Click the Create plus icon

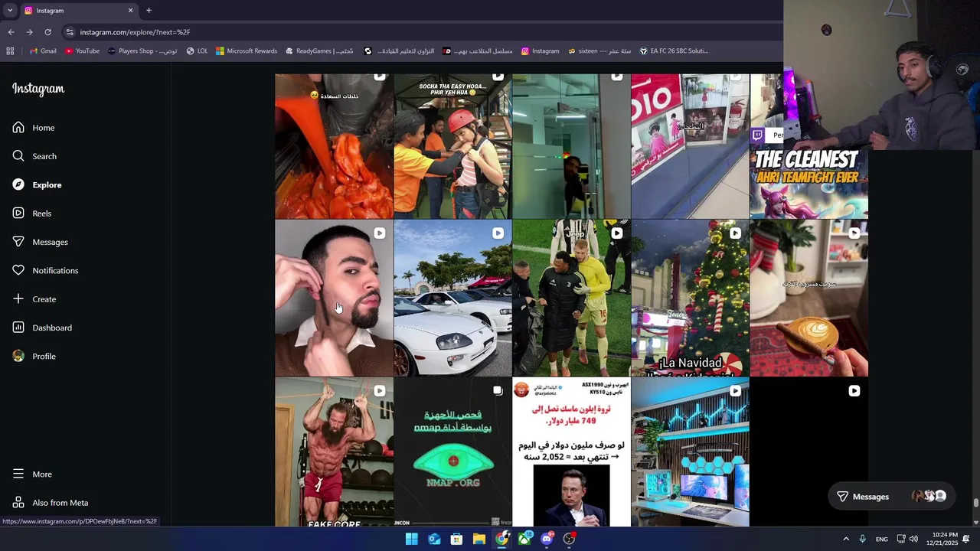[18, 299]
